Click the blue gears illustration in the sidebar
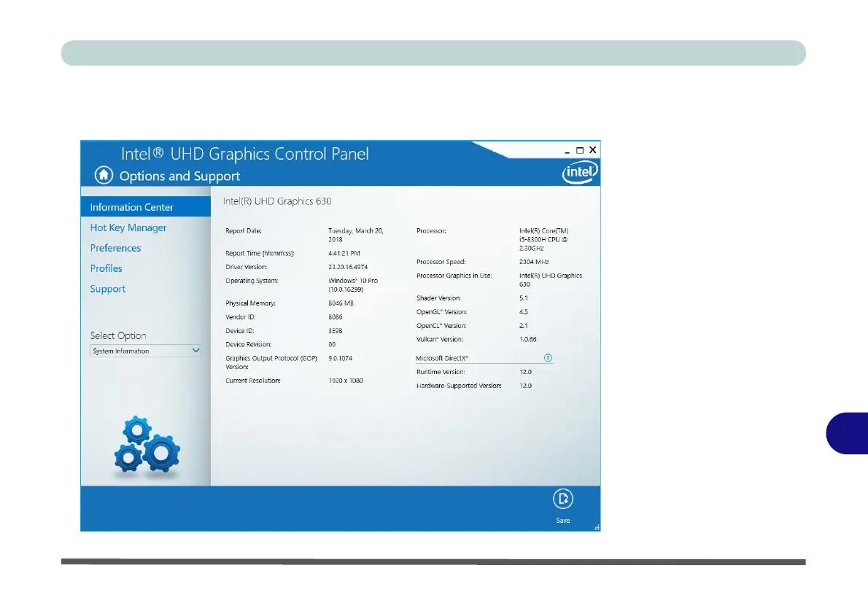868x611 pixels. tap(147, 446)
